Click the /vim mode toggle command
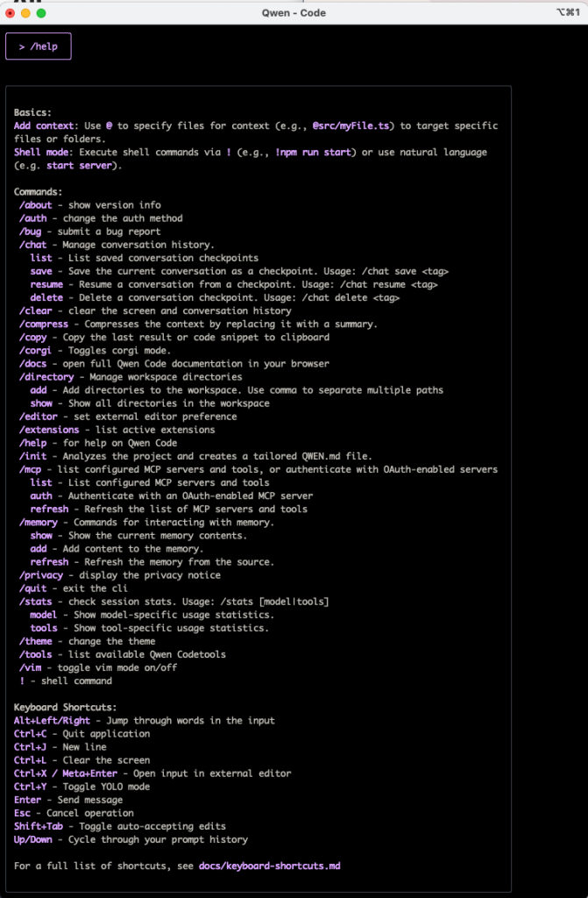This screenshot has height=898, width=588. coord(30,667)
